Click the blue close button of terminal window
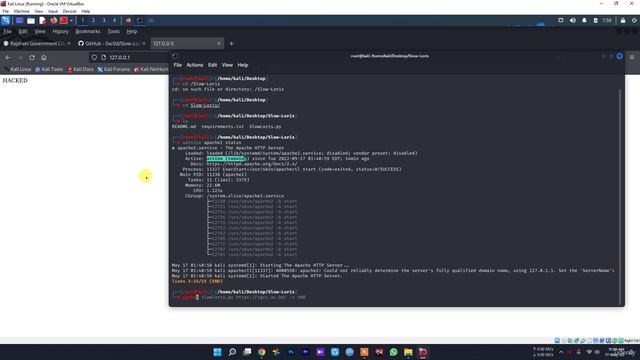This screenshot has height=360, width=640. pyautogui.click(x=620, y=56)
